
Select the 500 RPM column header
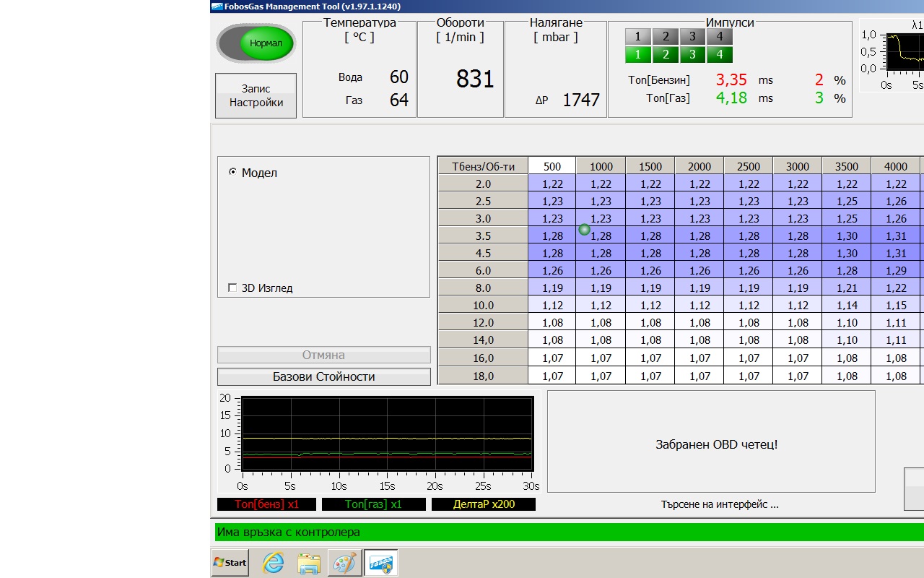[552, 166]
